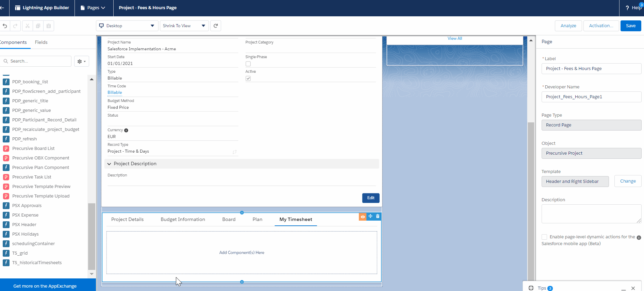Open the Project Details tab
The height and width of the screenshot is (291, 644).
(127, 219)
